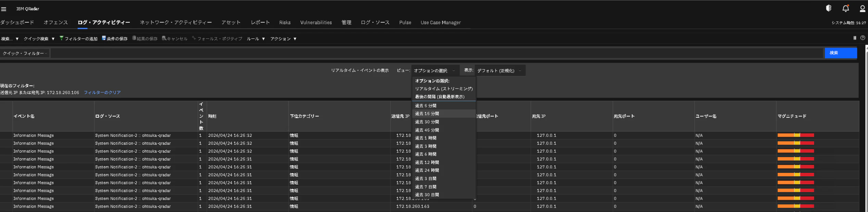Open the notifications bell
Image resolution: width=868 pixels, height=212 pixels.
click(846, 8)
